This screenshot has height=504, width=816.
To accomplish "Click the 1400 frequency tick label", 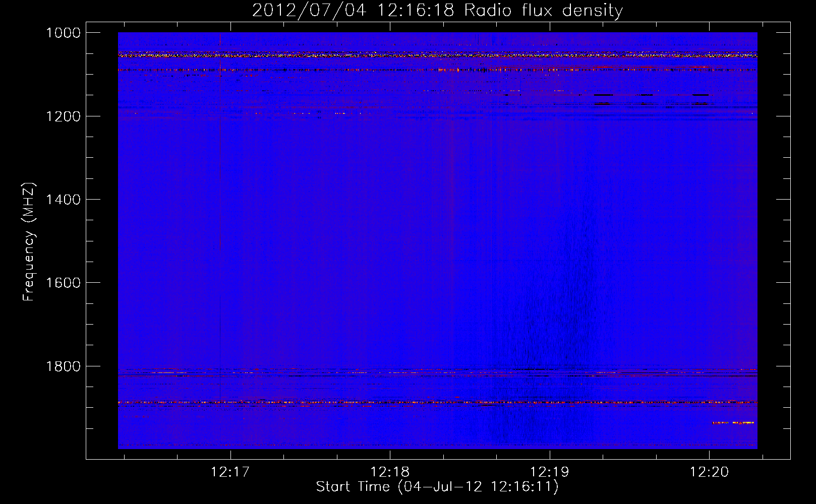I will [x=64, y=200].
